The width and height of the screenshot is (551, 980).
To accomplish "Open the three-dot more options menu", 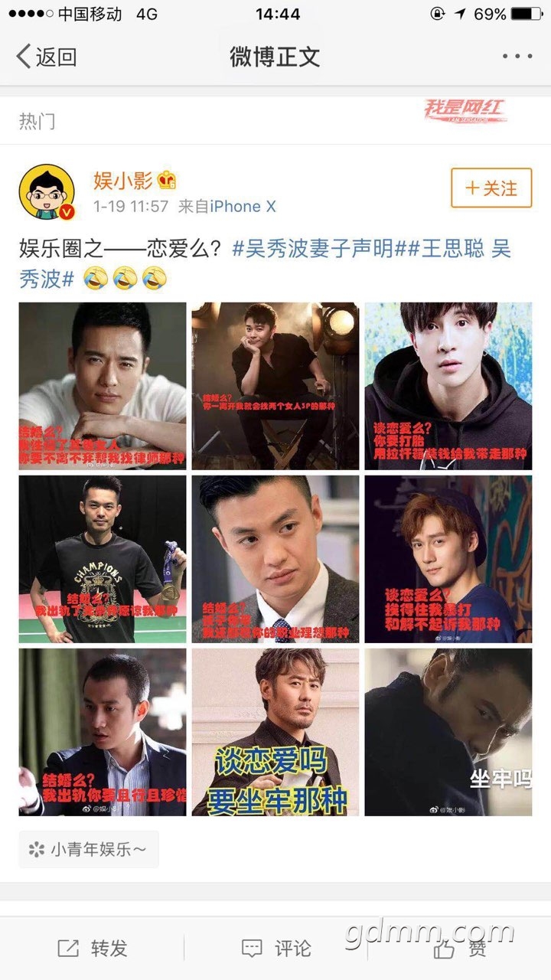I will [x=517, y=57].
